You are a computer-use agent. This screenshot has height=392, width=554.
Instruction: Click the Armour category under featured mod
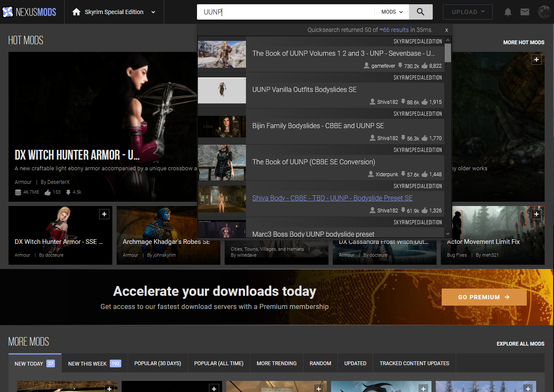click(23, 182)
